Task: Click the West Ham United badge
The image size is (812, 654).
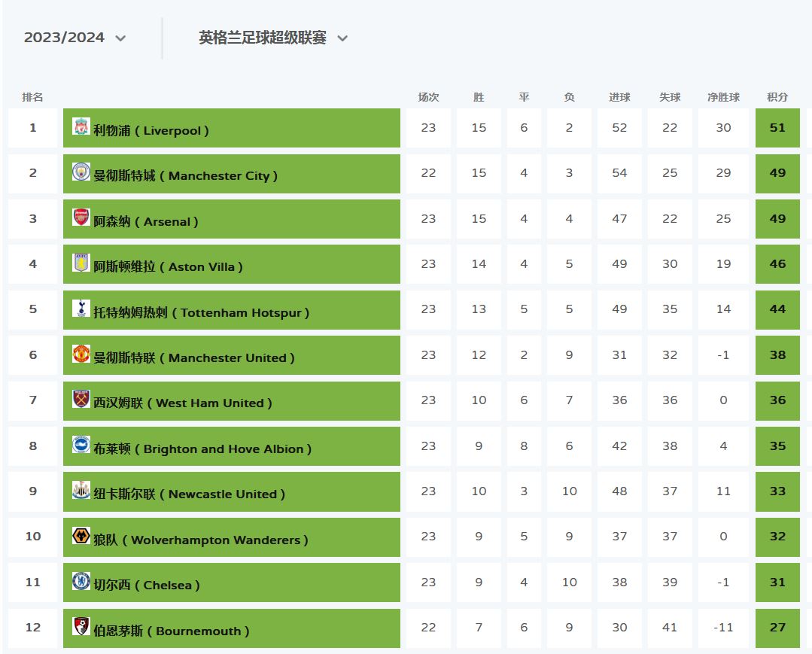Action: pyautogui.click(x=81, y=400)
